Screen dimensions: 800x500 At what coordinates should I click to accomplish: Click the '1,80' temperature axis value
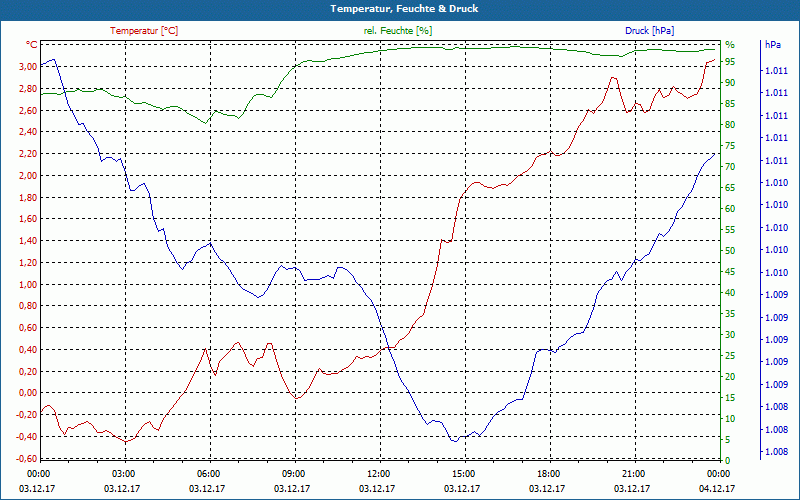(28, 197)
